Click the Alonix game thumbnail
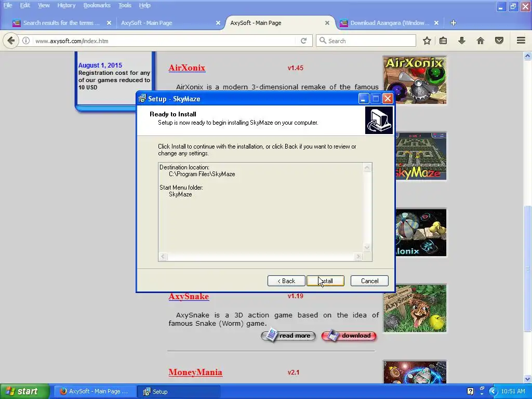 coord(421,232)
